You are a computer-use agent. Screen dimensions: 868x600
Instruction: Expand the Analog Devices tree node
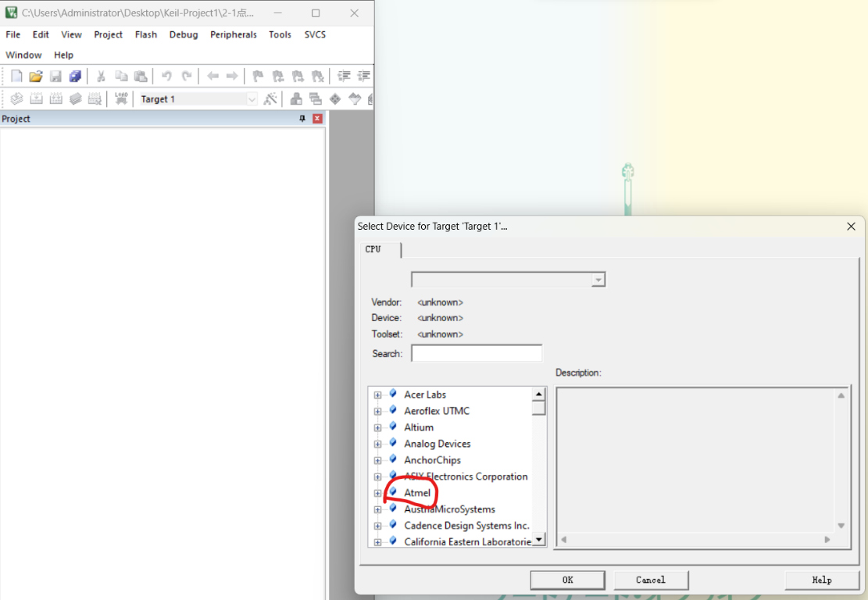pyautogui.click(x=378, y=444)
